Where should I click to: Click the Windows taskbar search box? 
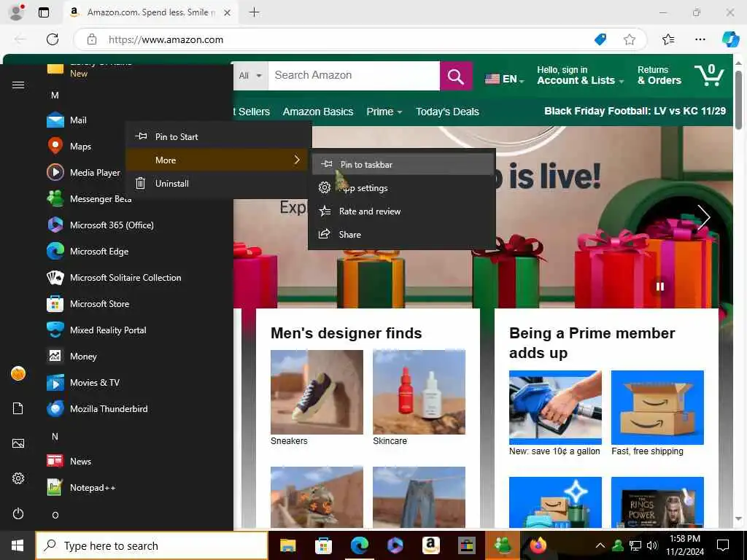pos(152,545)
